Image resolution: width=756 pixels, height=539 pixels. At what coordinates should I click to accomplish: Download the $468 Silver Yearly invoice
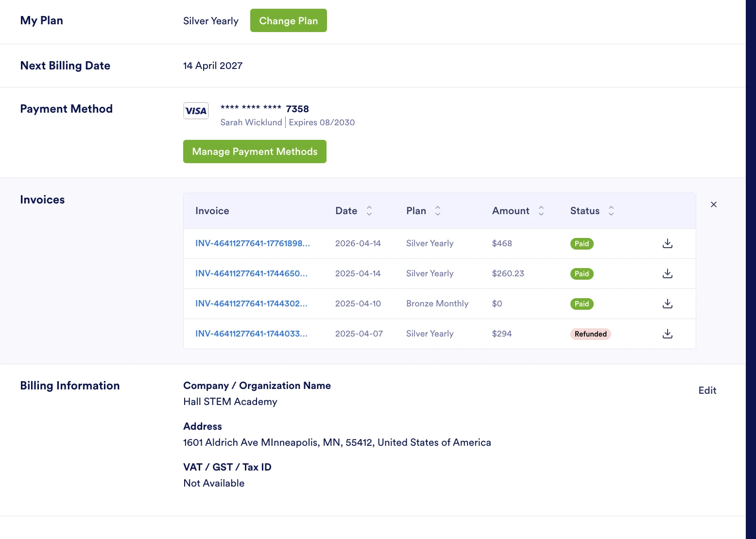pyautogui.click(x=668, y=243)
